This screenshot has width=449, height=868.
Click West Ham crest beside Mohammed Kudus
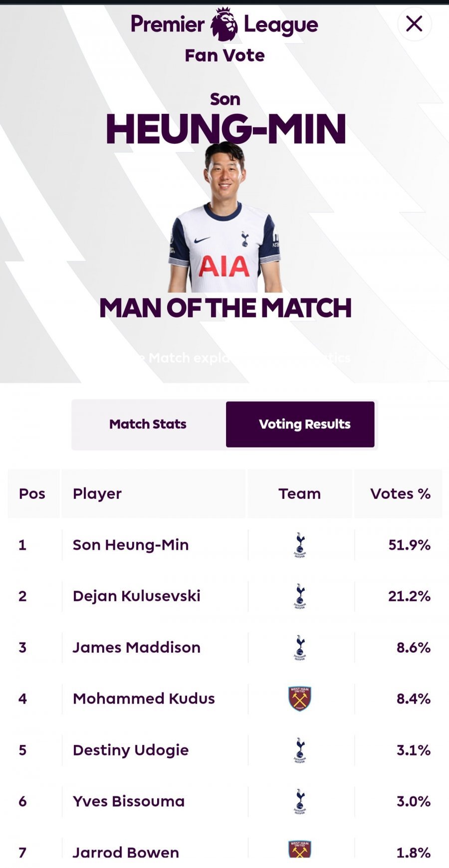point(300,699)
